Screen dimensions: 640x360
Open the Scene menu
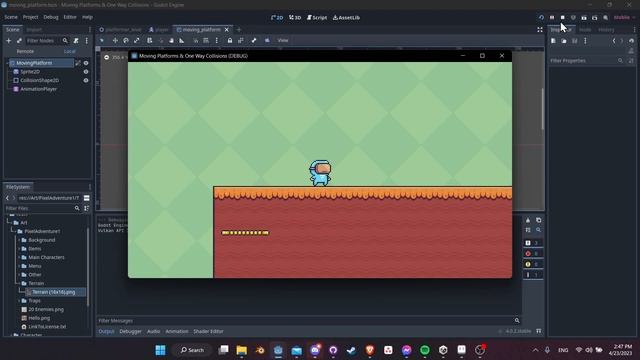(x=11, y=17)
